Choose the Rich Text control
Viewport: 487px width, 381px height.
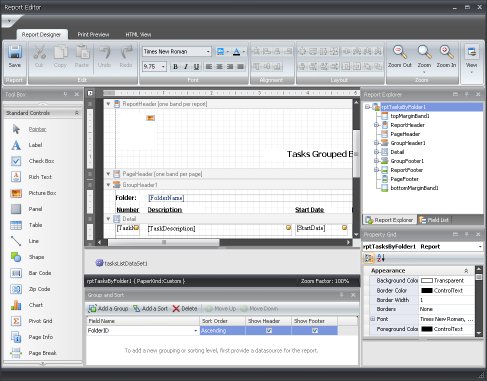click(16, 177)
